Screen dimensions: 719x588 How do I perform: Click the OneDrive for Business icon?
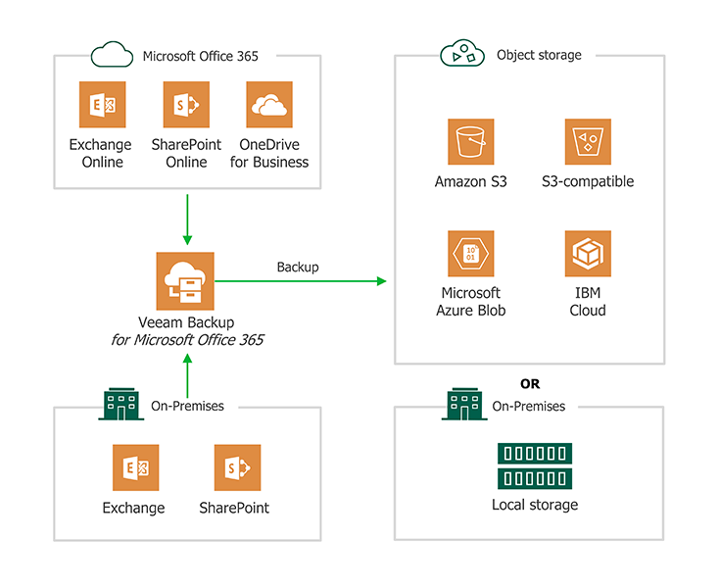click(x=269, y=105)
